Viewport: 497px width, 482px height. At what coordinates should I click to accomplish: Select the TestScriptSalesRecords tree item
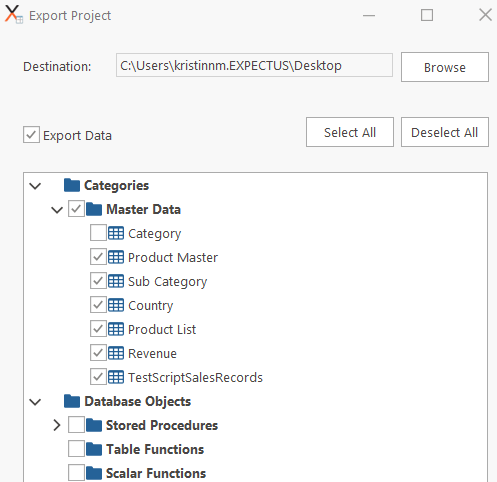point(195,377)
